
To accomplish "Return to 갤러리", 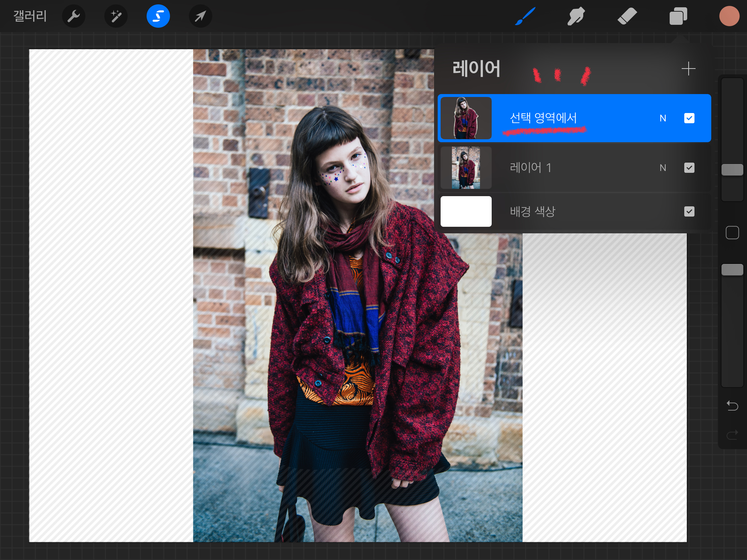I will pyautogui.click(x=30, y=16).
